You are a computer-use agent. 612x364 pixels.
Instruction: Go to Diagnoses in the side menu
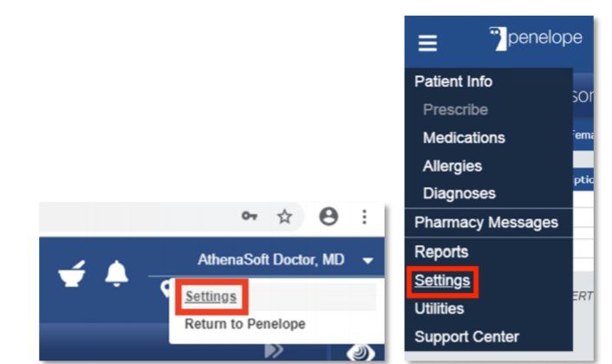(459, 193)
